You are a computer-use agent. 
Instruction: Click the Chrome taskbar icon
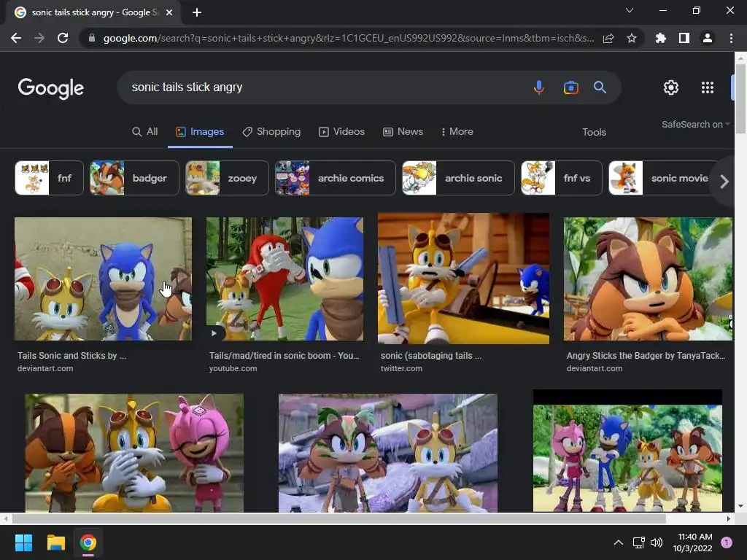tap(88, 542)
